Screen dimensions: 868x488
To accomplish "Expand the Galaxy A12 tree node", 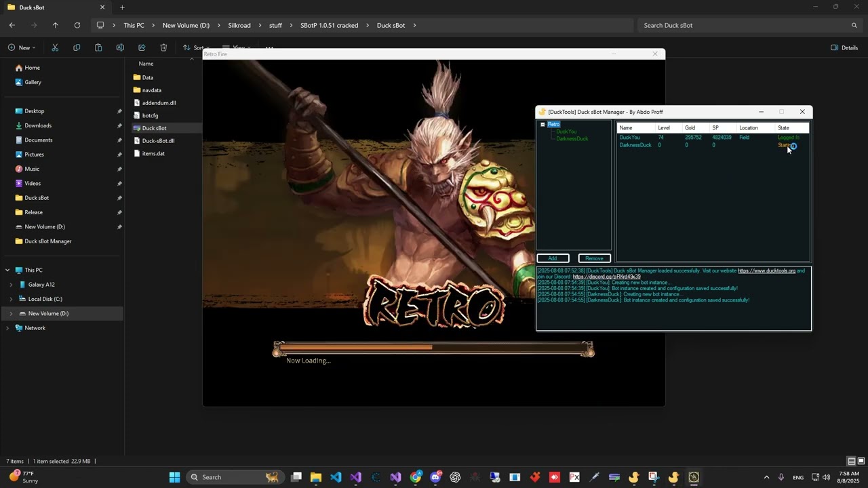I will click(x=11, y=285).
